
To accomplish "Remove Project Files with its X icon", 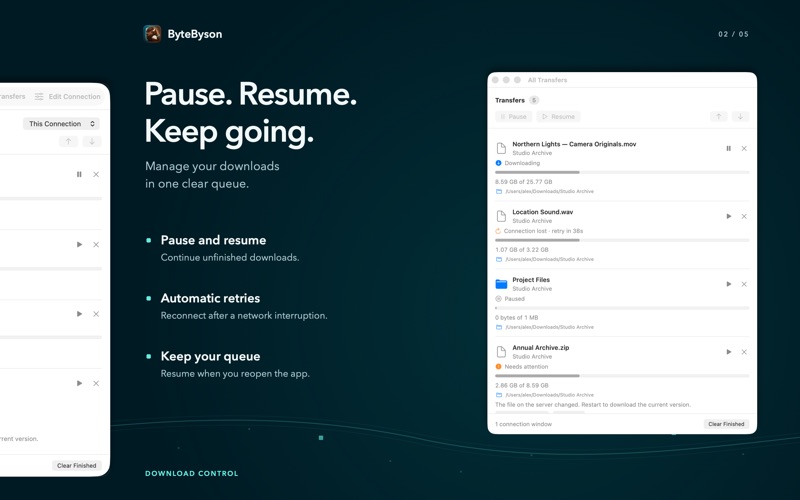I will [x=744, y=284].
